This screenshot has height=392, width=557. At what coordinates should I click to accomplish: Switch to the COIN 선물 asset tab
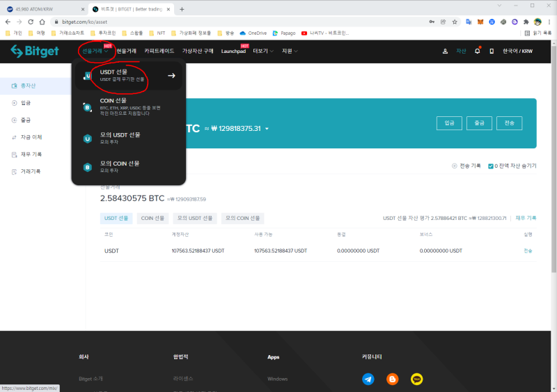coord(152,218)
